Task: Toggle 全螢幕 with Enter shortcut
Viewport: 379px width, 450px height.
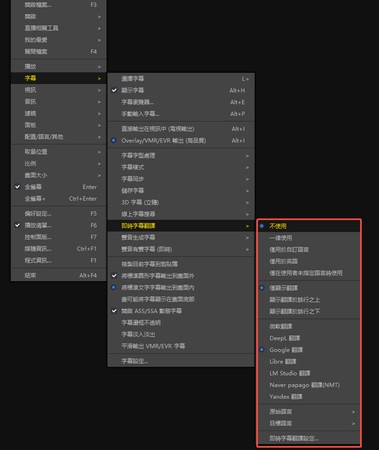Action: tap(59, 187)
